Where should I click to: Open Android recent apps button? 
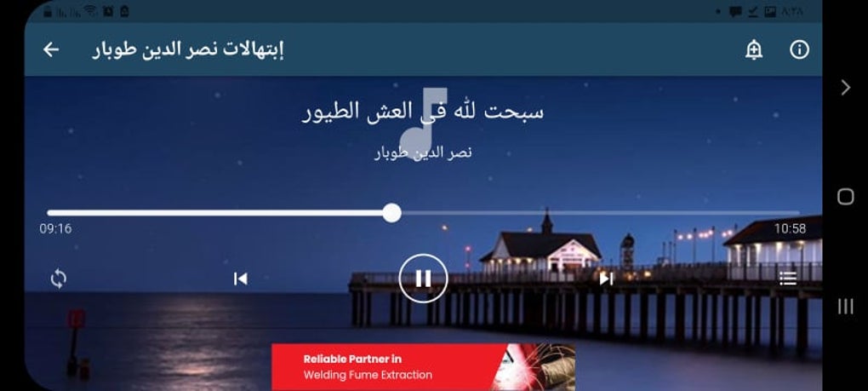(845, 307)
